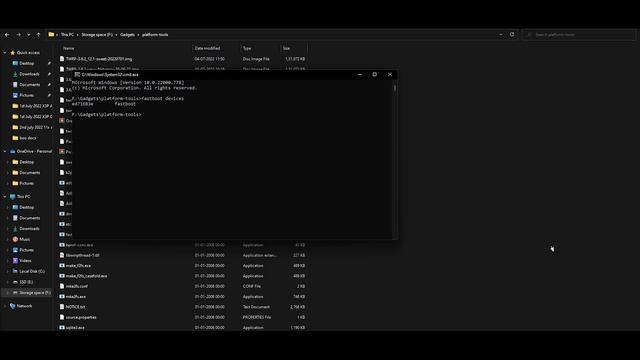Minimize the cmd.exe window
This screenshot has width=640, height=360.
(360, 75)
